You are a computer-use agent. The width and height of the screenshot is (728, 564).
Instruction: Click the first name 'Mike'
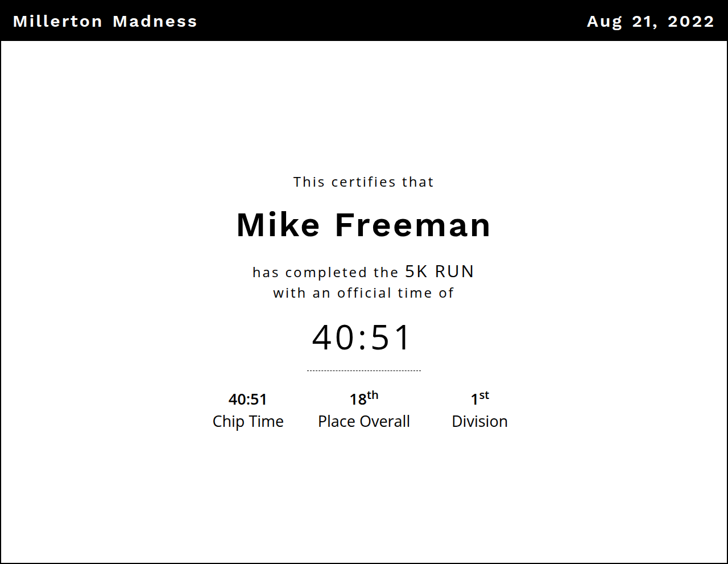click(278, 225)
